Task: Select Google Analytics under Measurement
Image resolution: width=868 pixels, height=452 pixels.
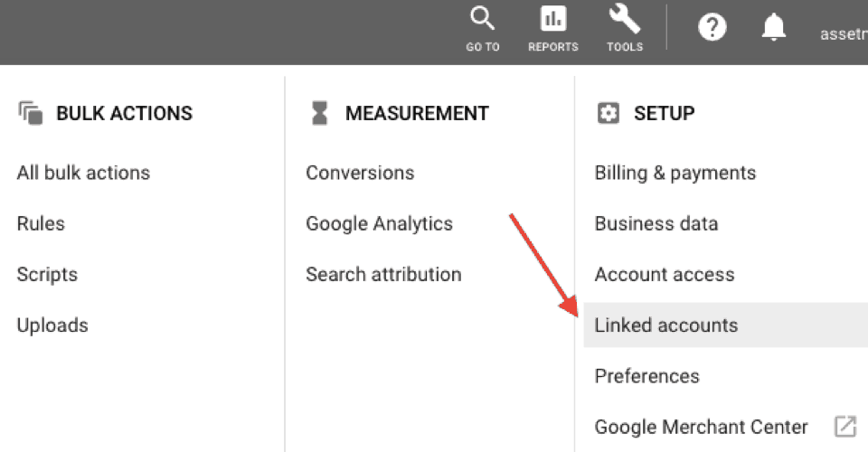Action: (379, 223)
